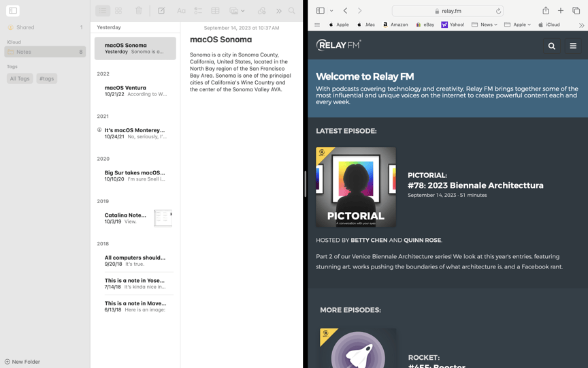The height and width of the screenshot is (368, 588).
Task: Show more Safari bookmarks overflow
Action: tap(581, 25)
